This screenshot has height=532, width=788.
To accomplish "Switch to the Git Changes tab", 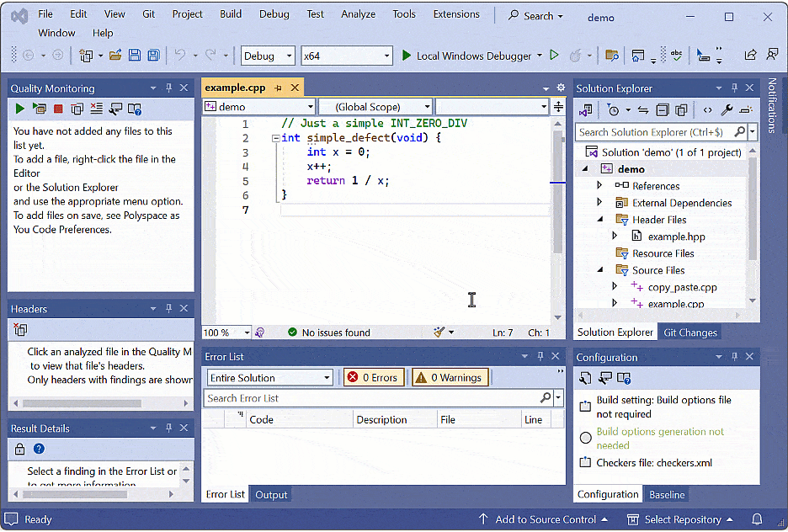I will (689, 332).
